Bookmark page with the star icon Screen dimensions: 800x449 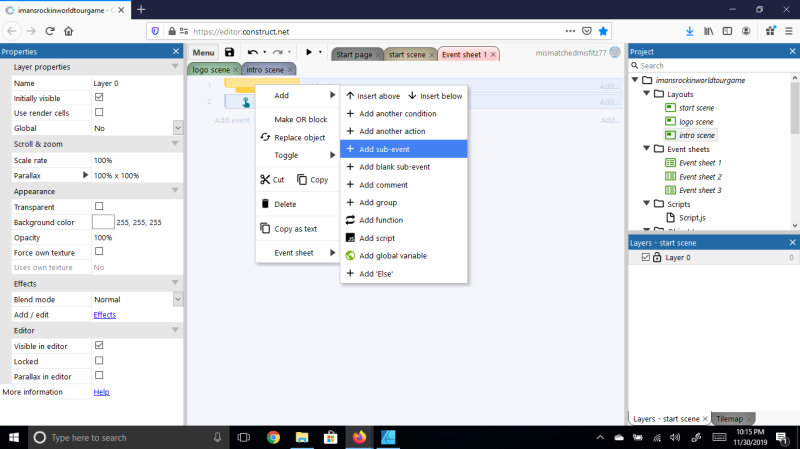click(603, 31)
